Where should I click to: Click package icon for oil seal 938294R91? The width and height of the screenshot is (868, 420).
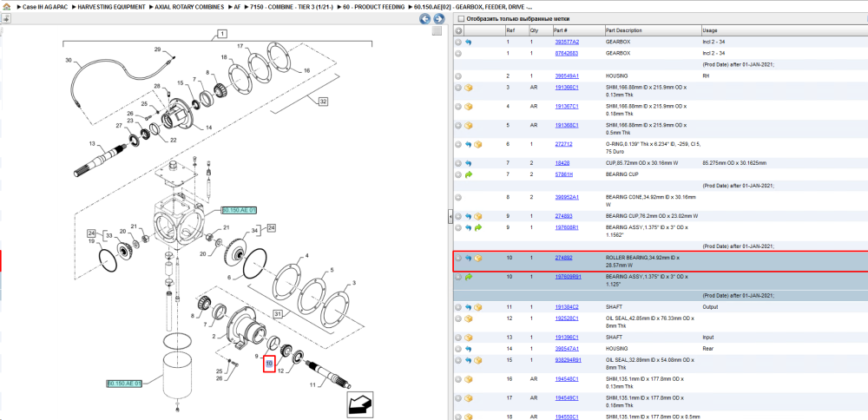pos(478,360)
